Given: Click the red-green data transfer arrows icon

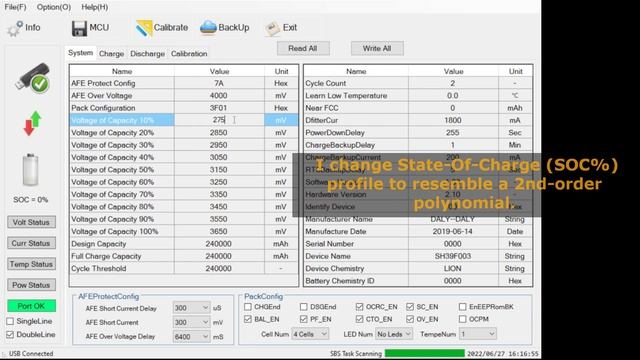Looking at the screenshot, I should pos(32,123).
